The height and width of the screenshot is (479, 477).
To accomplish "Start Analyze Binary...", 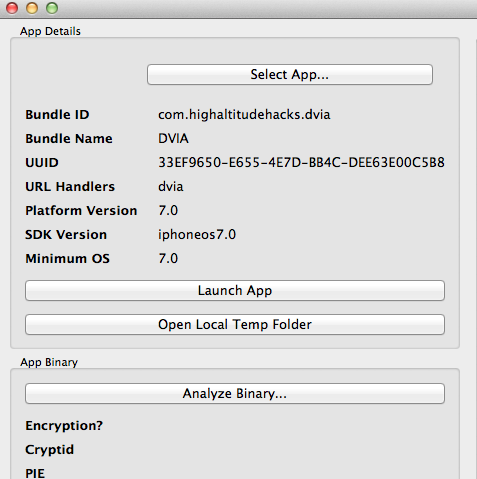I will click(x=235, y=393).
